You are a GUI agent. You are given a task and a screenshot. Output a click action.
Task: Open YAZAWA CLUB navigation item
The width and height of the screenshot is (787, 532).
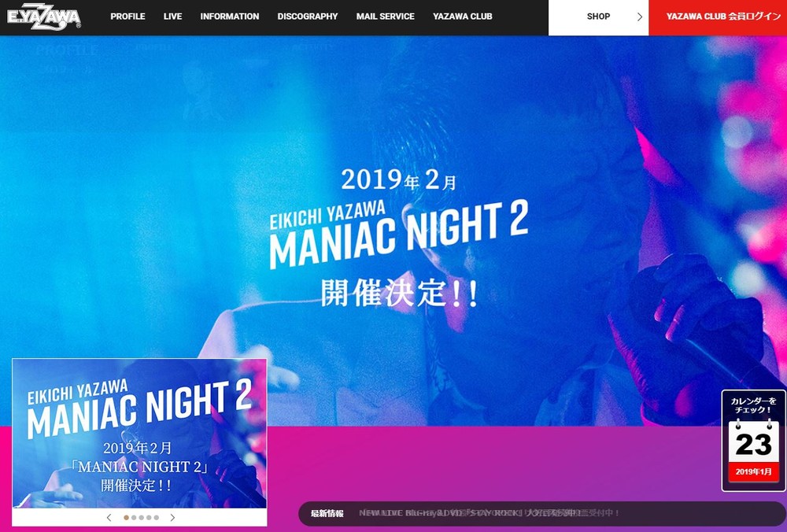(463, 17)
